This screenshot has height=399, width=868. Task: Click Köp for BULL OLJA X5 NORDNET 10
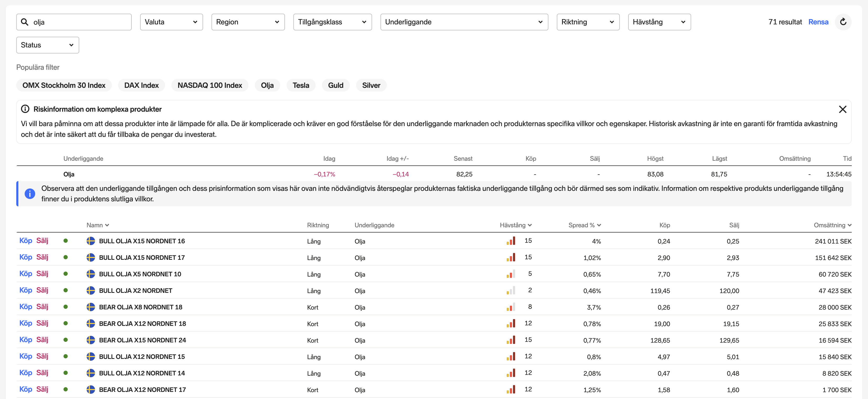(x=26, y=274)
